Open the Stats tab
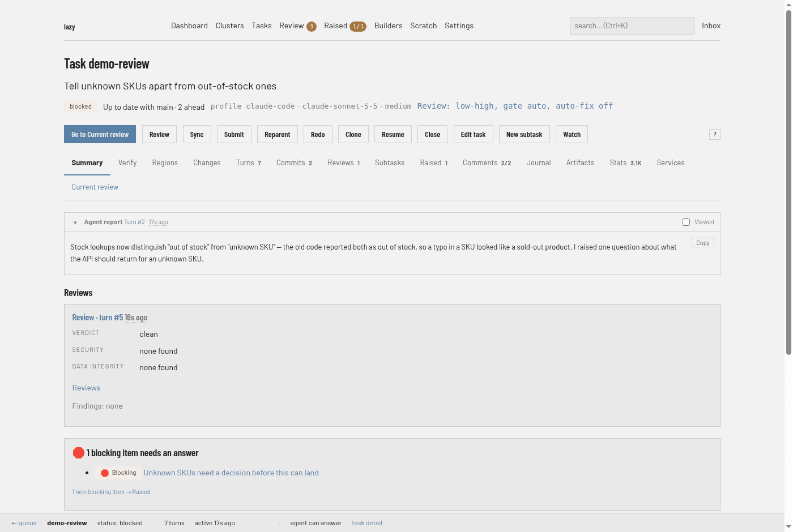Screen dimensions: 793x532 (625, 163)
